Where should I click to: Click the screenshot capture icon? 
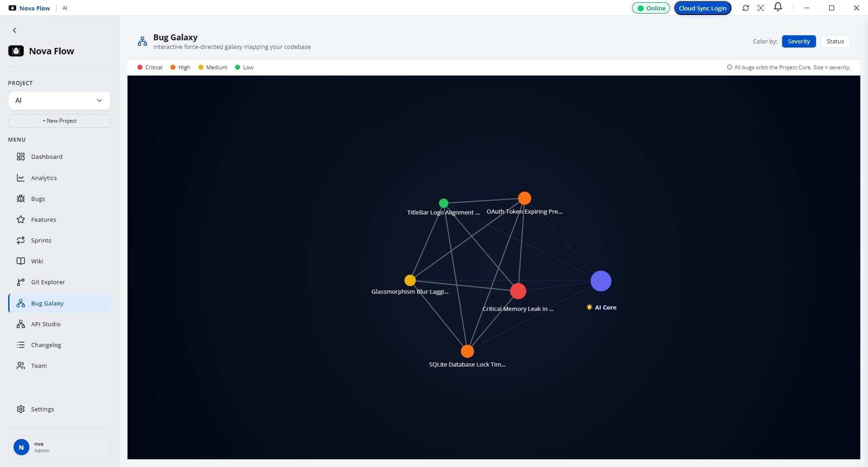(761, 8)
